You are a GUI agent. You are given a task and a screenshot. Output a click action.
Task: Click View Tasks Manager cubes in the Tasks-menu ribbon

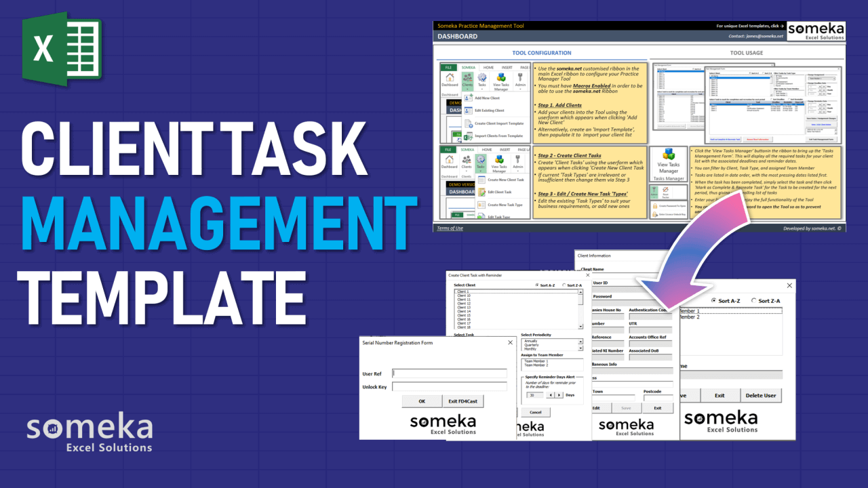point(499,160)
